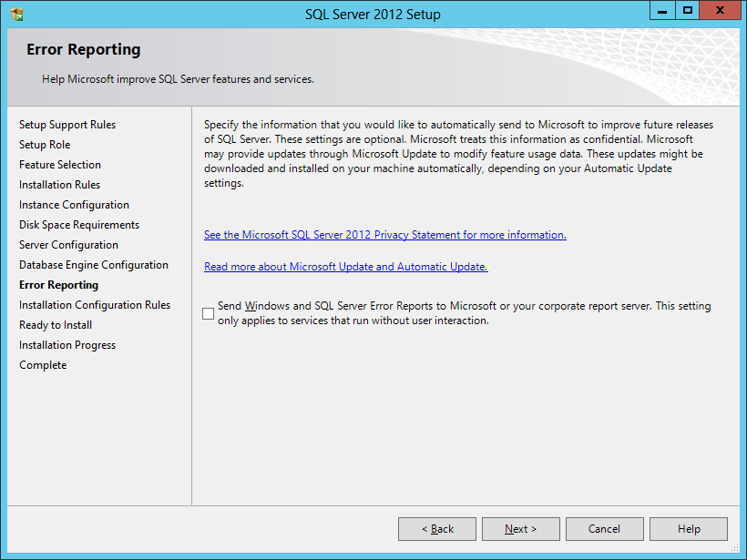747x560 pixels.
Task: Click the Next button
Action: 520,529
